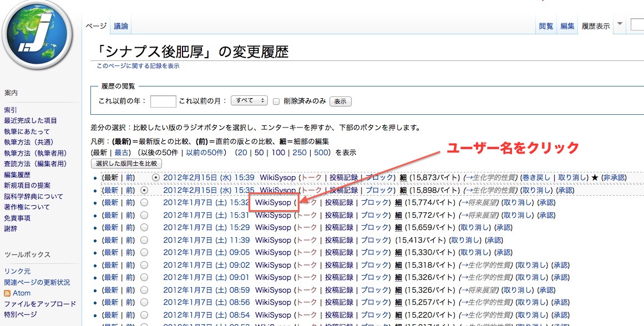The height and width of the screenshot is (326, 644).
Task: Open the 編集 tab
Action: 567,26
